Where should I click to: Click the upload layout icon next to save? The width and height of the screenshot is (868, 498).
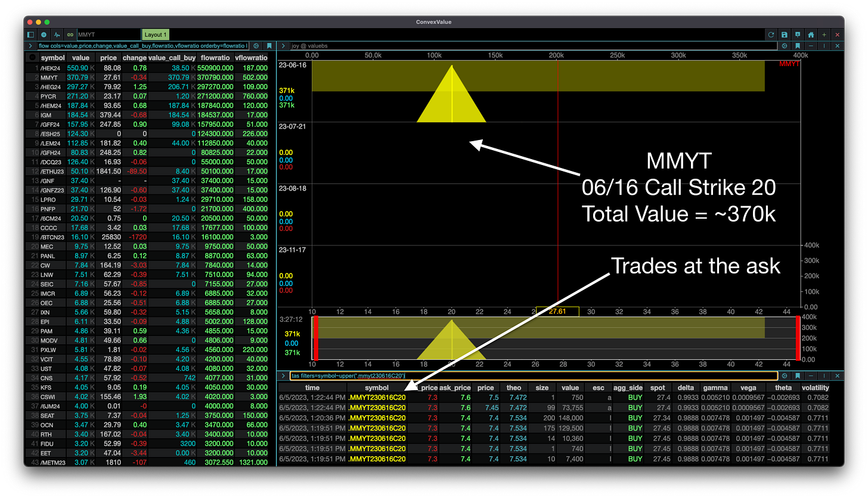point(797,35)
